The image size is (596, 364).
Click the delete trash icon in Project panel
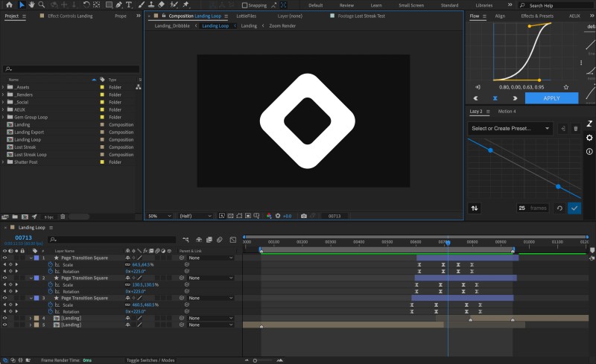click(x=63, y=217)
